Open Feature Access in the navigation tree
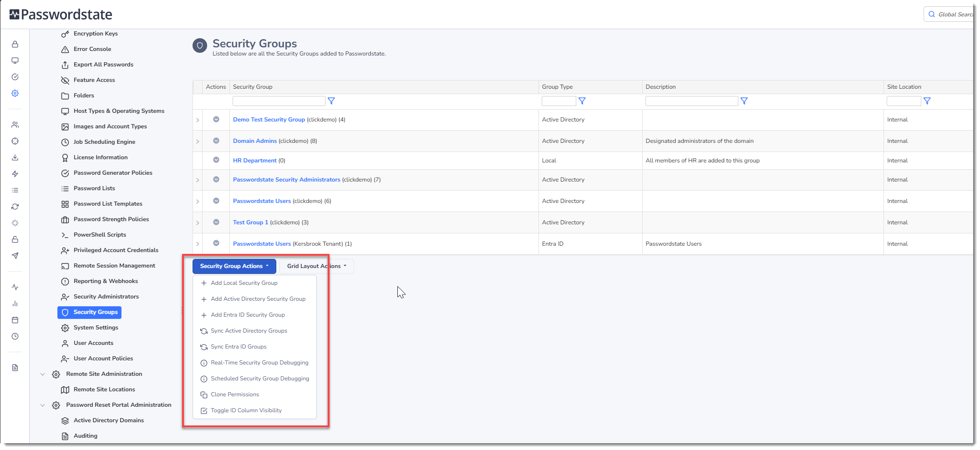The height and width of the screenshot is (450, 980). [94, 80]
